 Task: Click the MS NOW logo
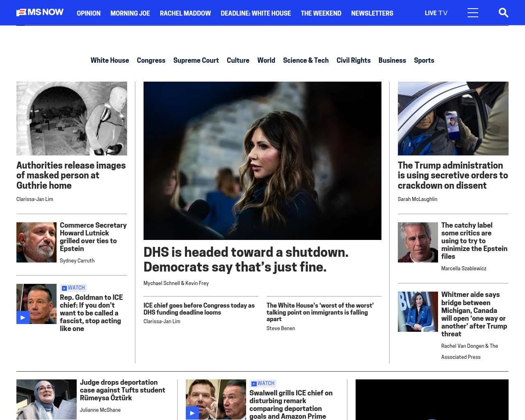[40, 13]
